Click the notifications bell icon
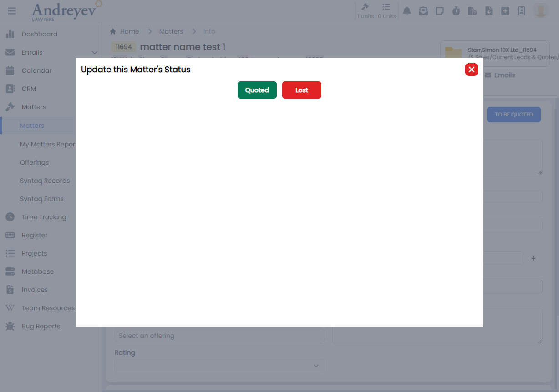This screenshot has width=559, height=392. coord(407,11)
